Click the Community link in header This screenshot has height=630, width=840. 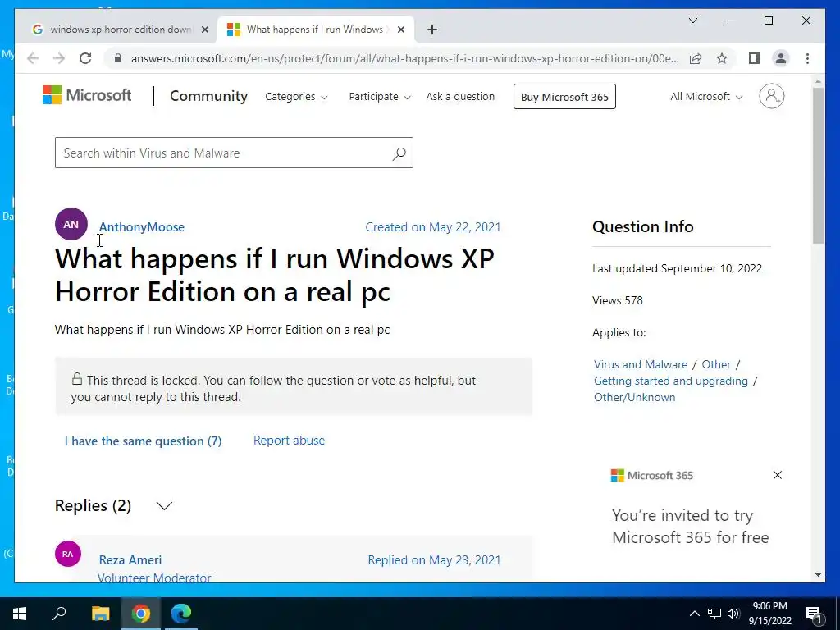(208, 96)
